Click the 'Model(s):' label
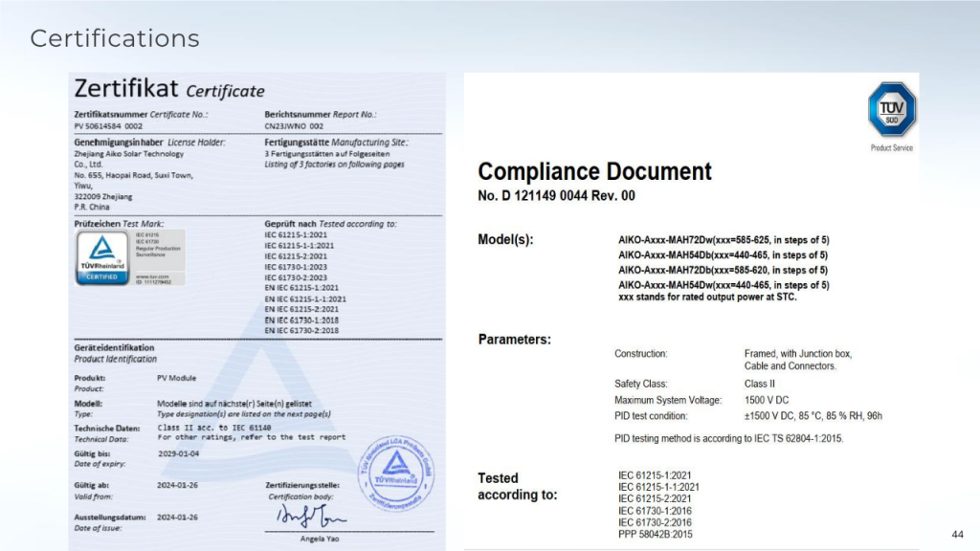Image resolution: width=980 pixels, height=551 pixels. point(505,240)
